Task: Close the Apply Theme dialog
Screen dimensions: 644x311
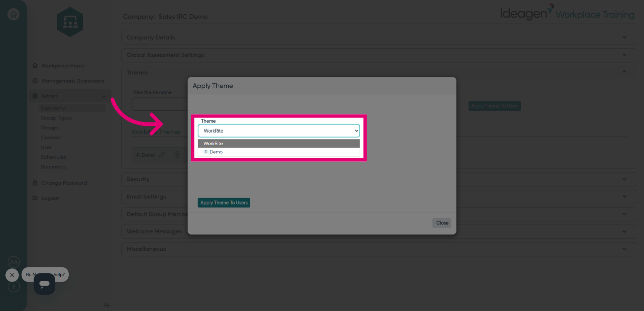Action: (442, 223)
